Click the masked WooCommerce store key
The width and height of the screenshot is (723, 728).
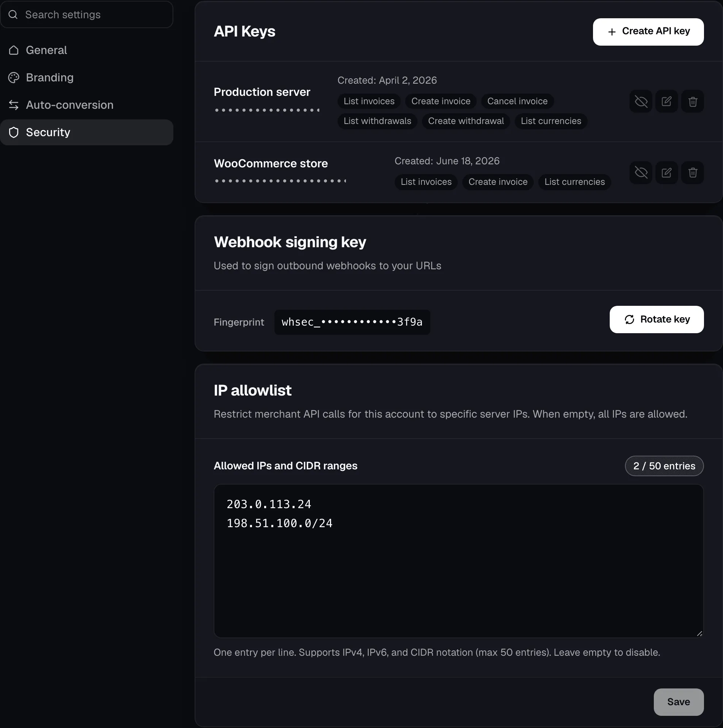280,181
